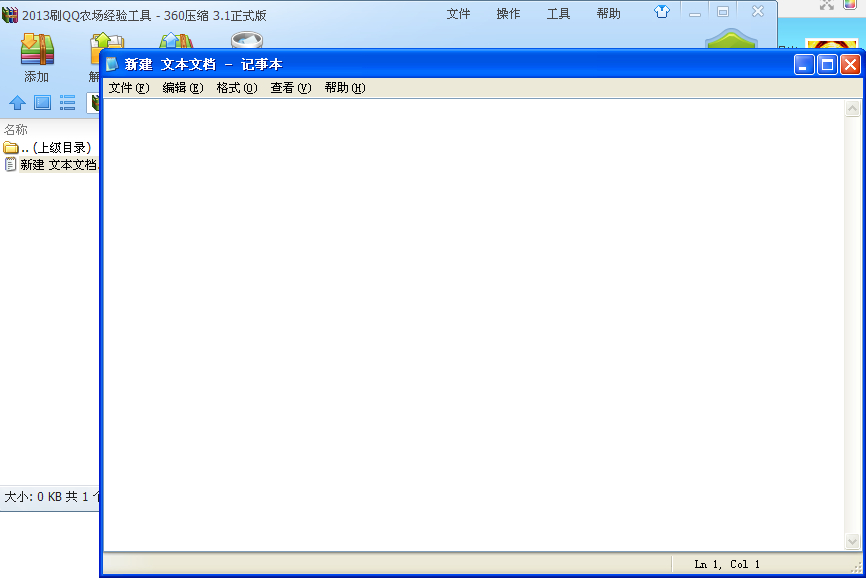Image resolution: width=866 pixels, height=578 pixels.
Task: Click the 360压缩 title bar app icon
Action: [10, 15]
